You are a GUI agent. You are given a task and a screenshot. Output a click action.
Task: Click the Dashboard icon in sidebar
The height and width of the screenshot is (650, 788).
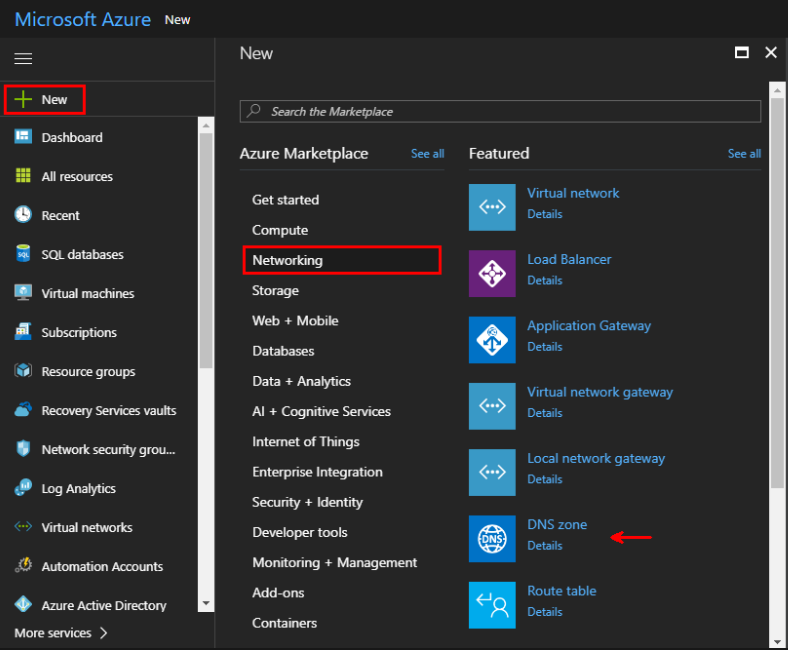click(23, 137)
